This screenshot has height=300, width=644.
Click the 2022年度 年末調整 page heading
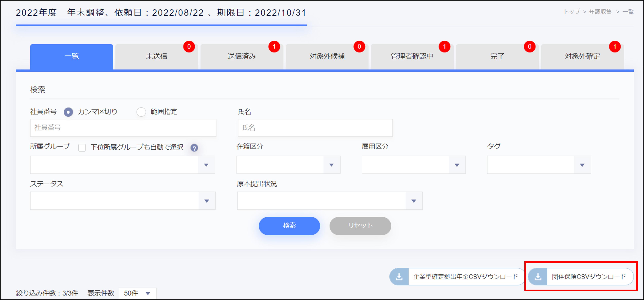(x=161, y=13)
